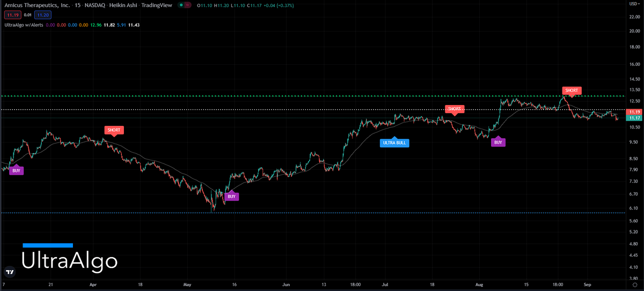This screenshot has width=644, height=291.
Task: Click the green dotted resistance line
Action: [x=313, y=96]
